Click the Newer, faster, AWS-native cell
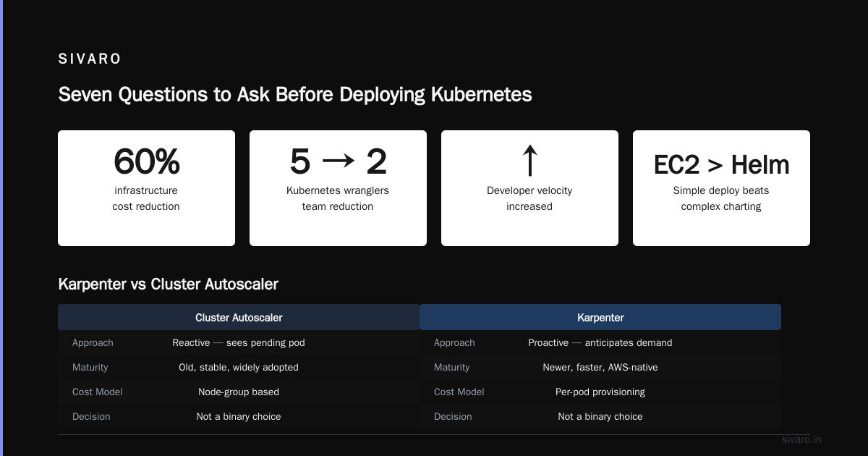Screen dimensions: 868x456 [600, 367]
